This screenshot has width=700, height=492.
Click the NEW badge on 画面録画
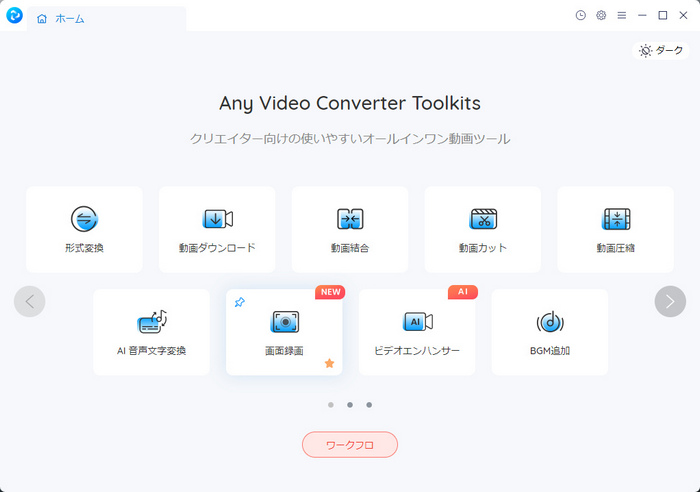(x=330, y=292)
